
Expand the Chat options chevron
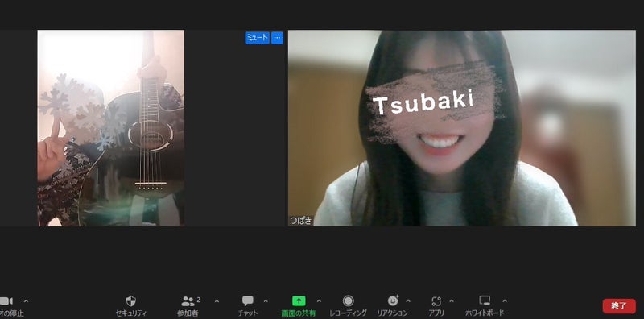click(266, 301)
